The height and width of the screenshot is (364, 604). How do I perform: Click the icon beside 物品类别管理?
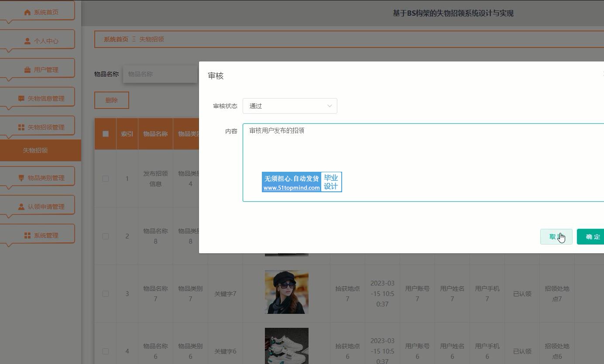point(21,178)
